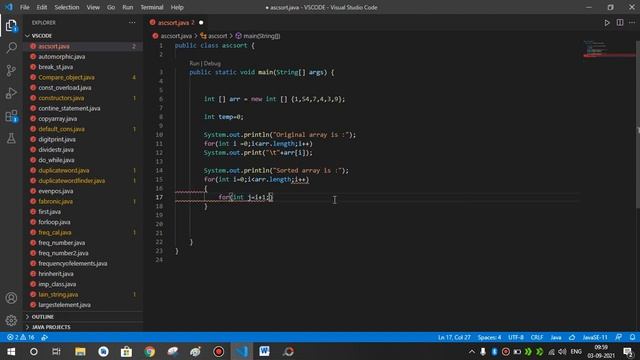Open Windows Start menu

tap(11, 351)
